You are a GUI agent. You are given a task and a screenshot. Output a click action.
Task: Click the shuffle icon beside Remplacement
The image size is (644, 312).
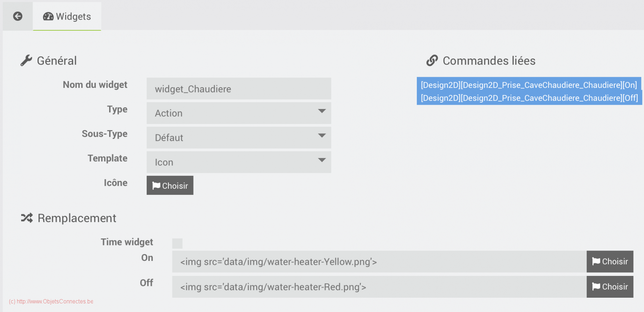tap(27, 218)
